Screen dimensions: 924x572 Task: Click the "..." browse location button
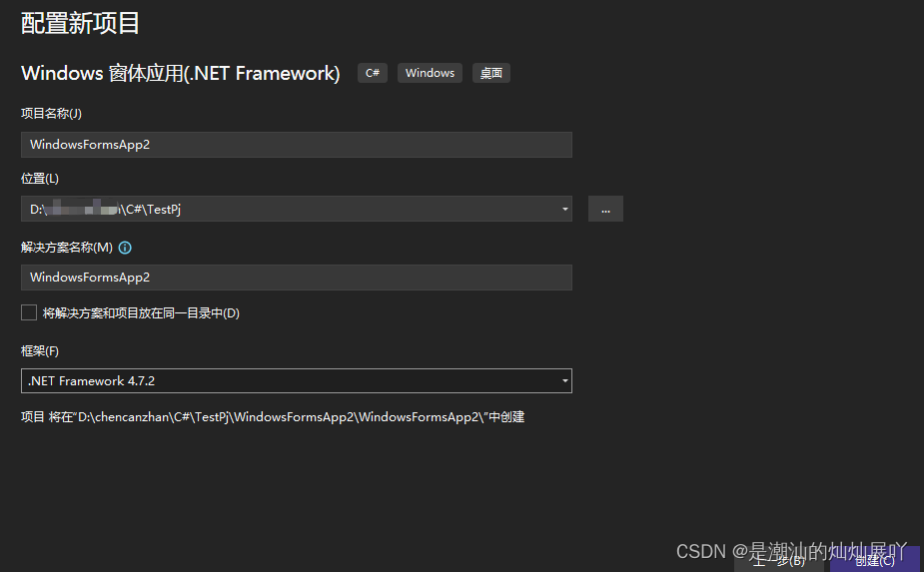point(605,209)
